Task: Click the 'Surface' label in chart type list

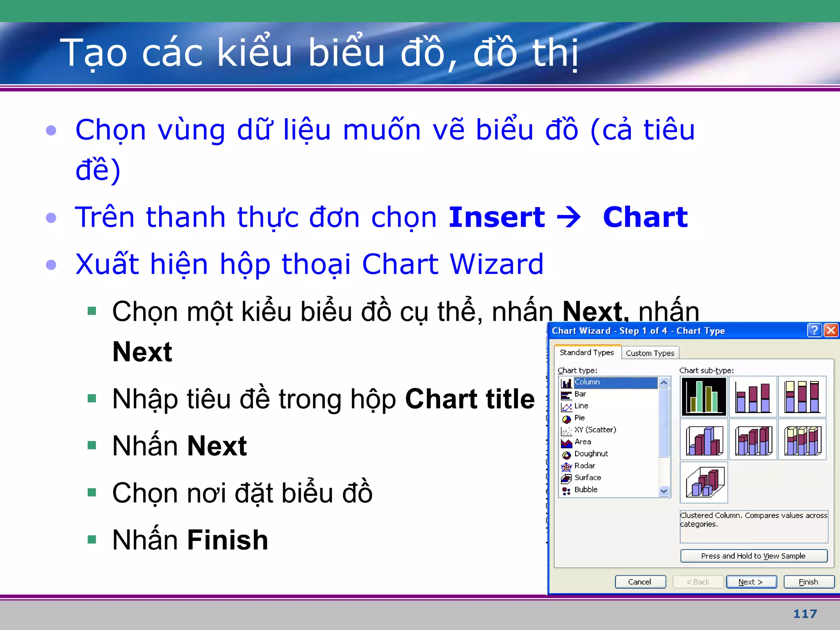Action: (x=588, y=477)
